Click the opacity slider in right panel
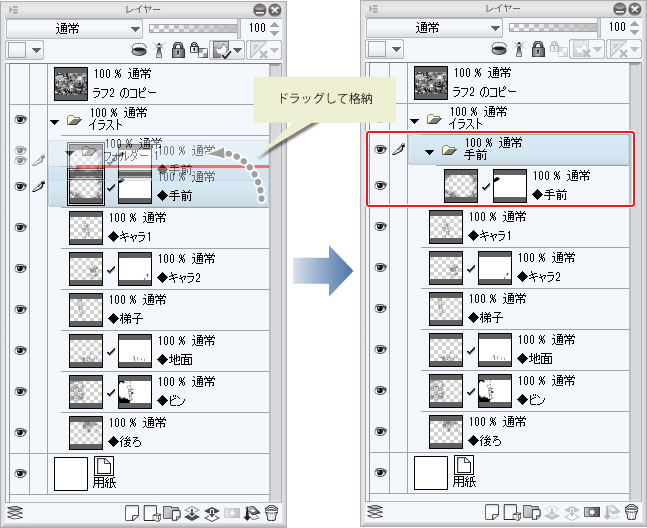Viewport: 647px width, 528px height. [x=553, y=28]
